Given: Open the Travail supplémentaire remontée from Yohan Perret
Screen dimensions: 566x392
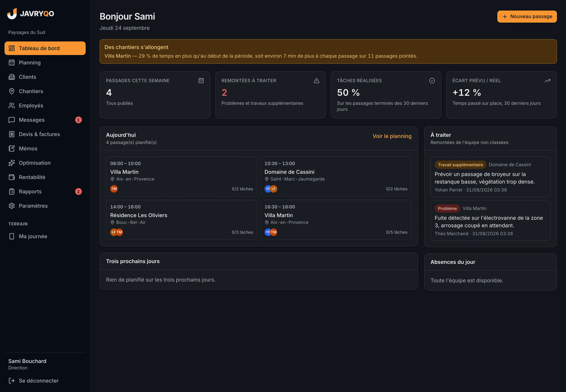Looking at the screenshot, I should (490, 177).
